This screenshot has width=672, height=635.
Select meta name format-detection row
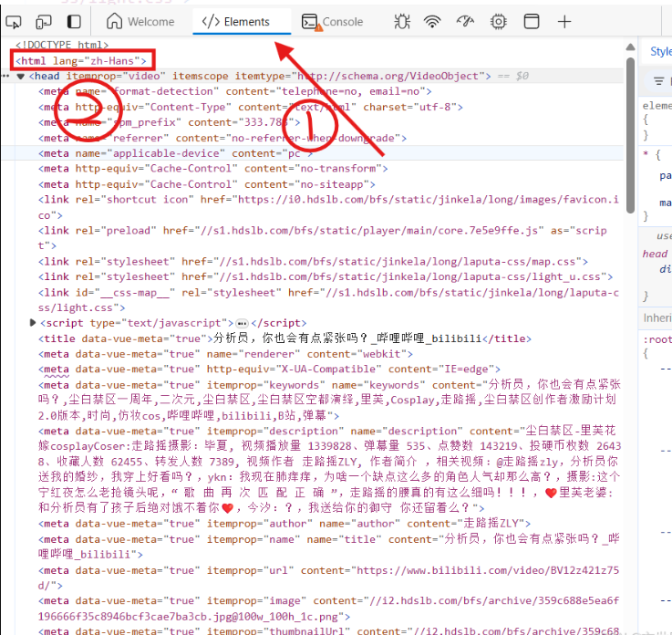235,91
